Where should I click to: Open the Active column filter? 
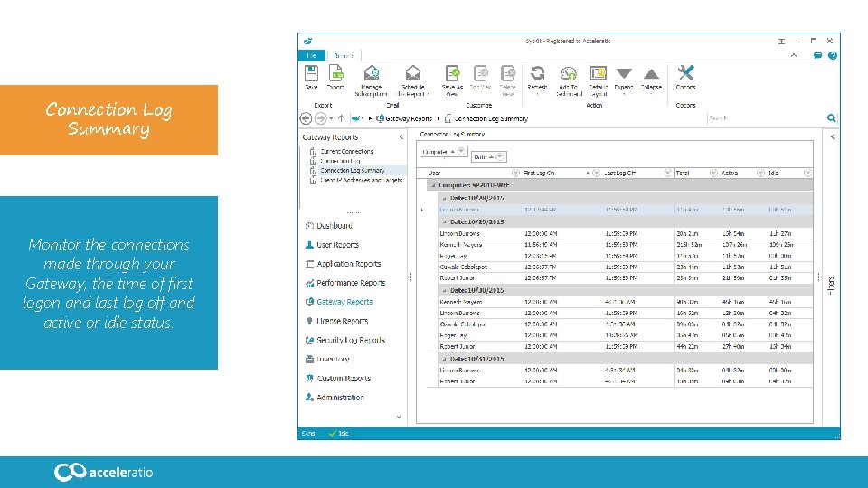pyautogui.click(x=760, y=174)
